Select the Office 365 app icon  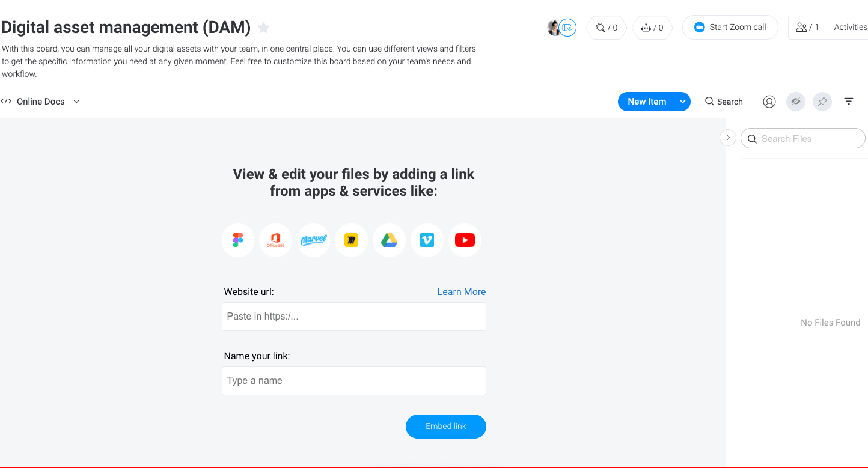(x=275, y=240)
